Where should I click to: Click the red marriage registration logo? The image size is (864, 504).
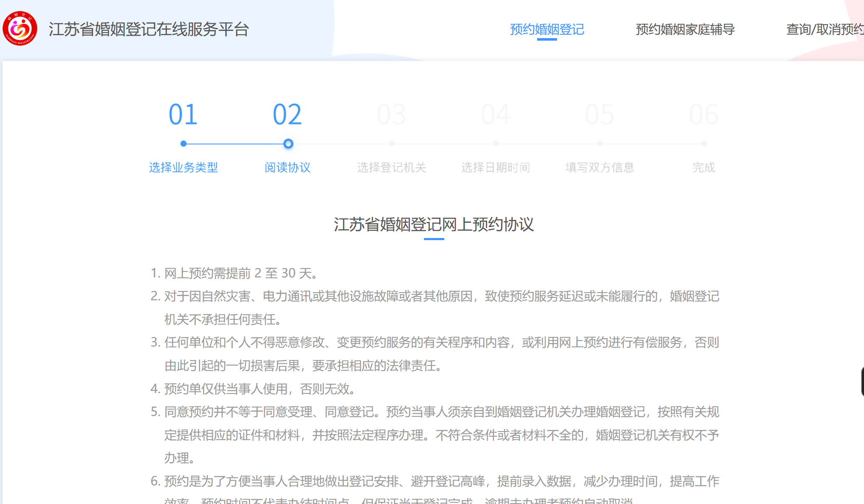(x=20, y=28)
